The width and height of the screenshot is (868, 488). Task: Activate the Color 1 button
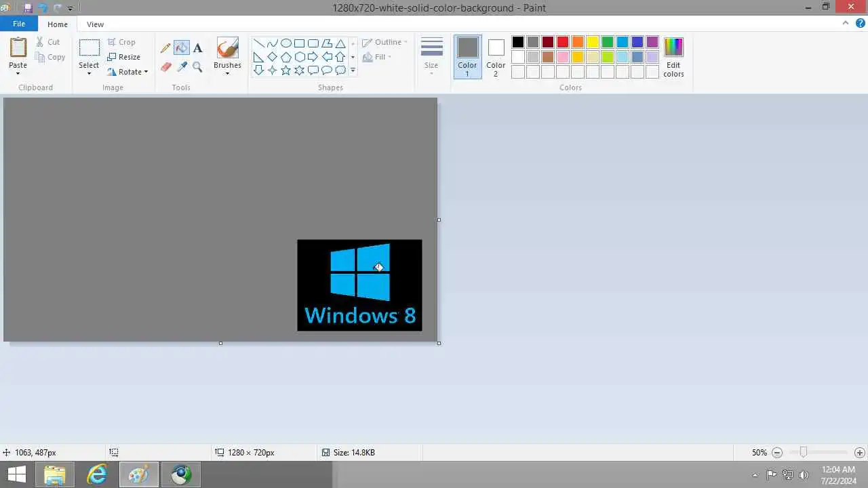(467, 57)
